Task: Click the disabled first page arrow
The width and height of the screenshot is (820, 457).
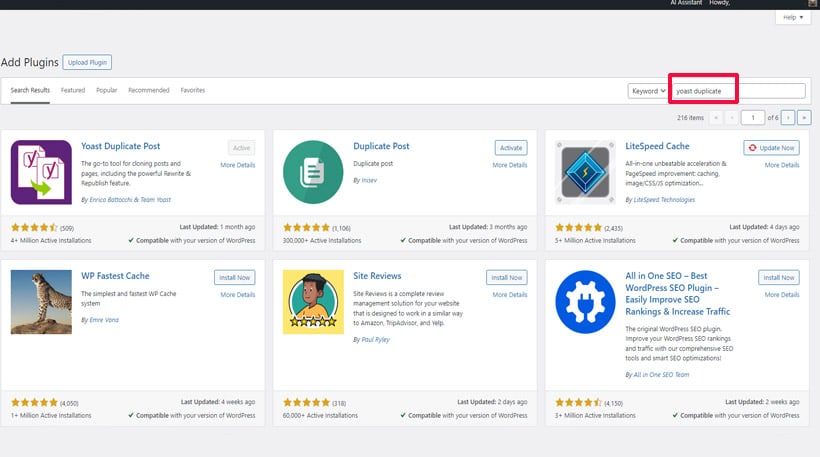Action: click(x=716, y=118)
